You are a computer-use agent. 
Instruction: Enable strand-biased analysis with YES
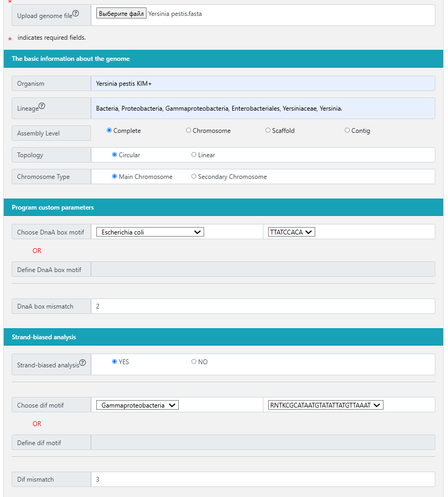click(x=114, y=362)
